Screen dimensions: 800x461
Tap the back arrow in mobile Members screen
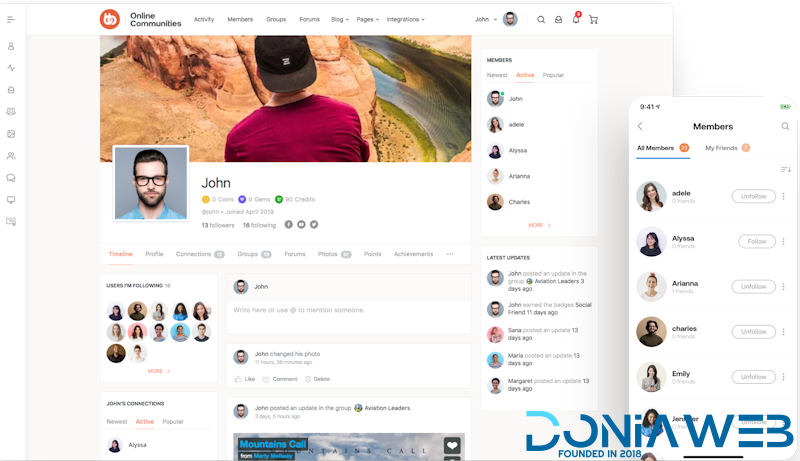tap(640, 126)
